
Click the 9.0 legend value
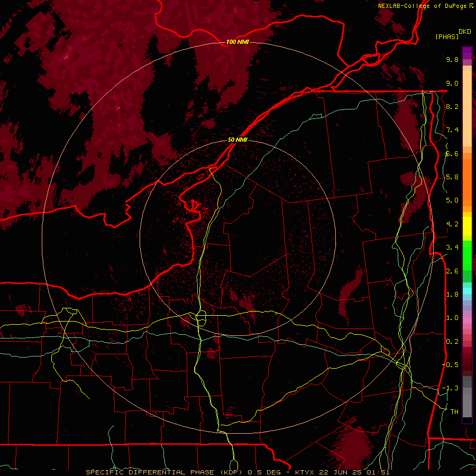[452, 83]
